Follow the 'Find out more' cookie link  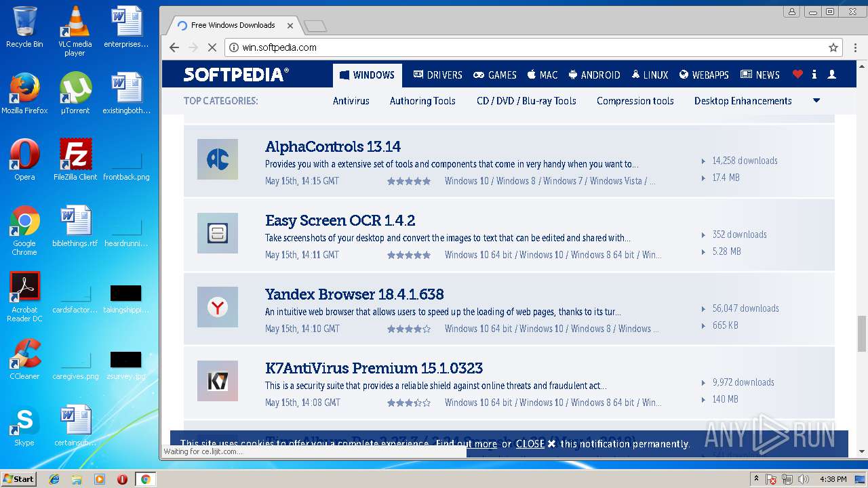(467, 444)
